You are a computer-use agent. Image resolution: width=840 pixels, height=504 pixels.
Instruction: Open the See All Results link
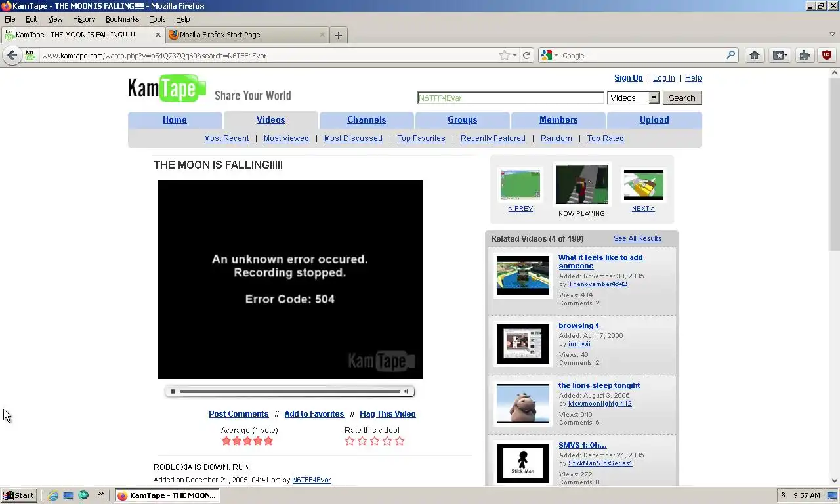pos(637,238)
